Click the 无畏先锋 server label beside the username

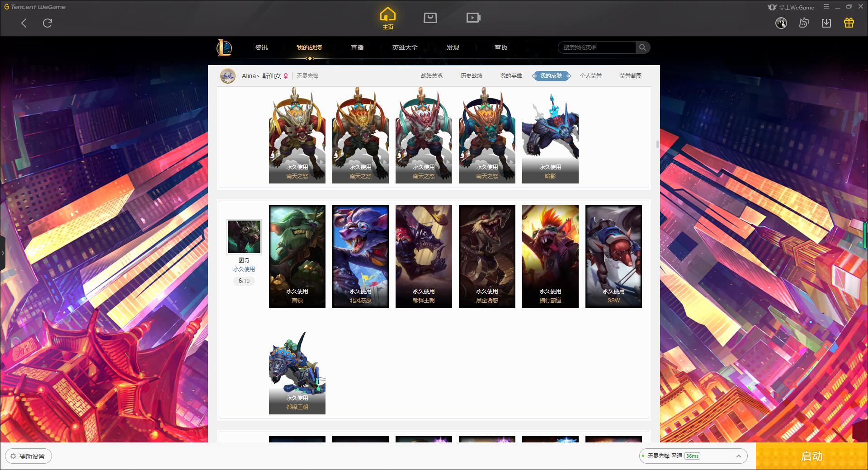(x=307, y=76)
